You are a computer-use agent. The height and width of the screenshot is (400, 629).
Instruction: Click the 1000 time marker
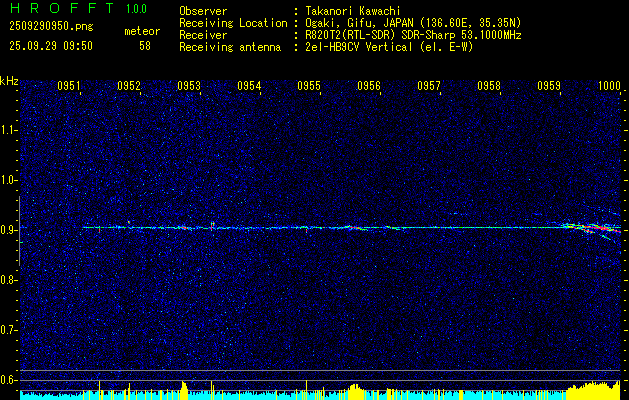point(609,85)
